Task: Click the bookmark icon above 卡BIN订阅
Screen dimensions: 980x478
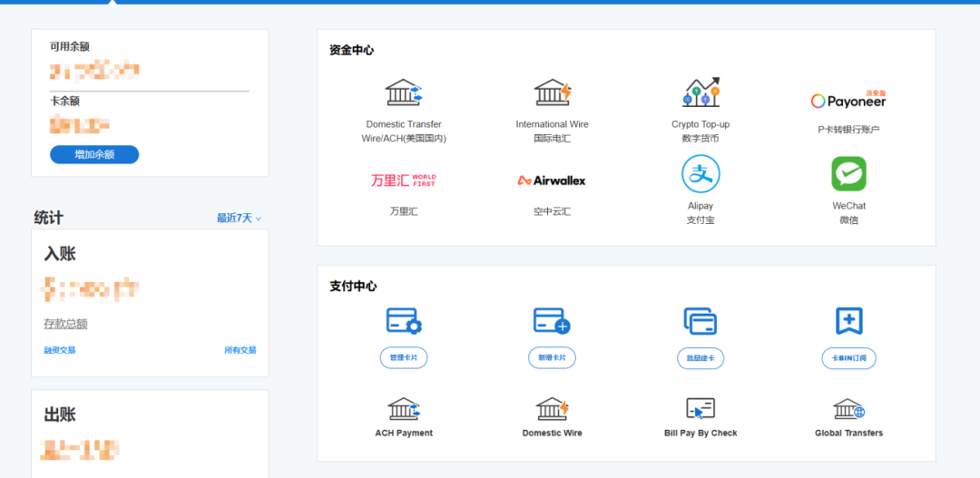Action: (848, 320)
